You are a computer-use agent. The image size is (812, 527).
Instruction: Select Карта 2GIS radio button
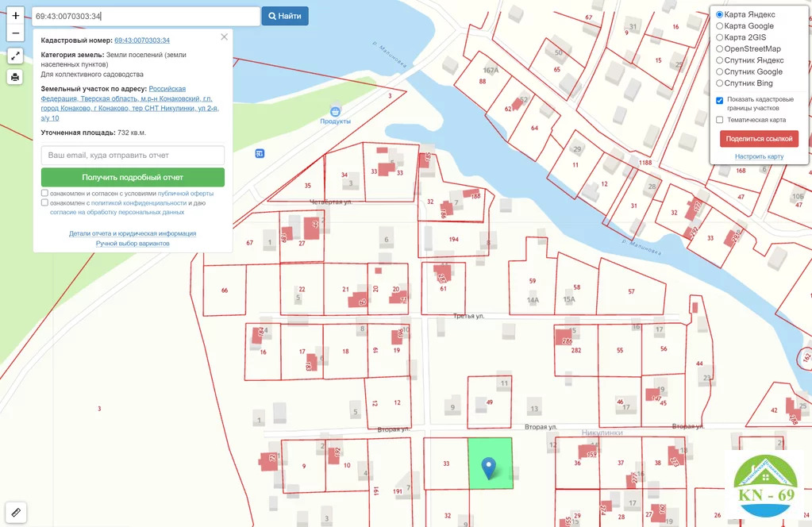click(x=719, y=37)
